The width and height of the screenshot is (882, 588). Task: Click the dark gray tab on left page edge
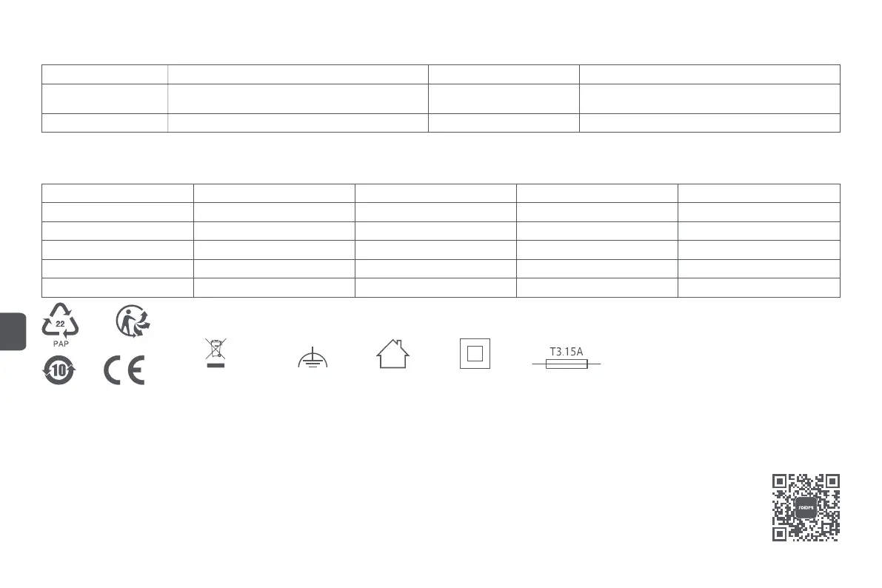click(13, 330)
